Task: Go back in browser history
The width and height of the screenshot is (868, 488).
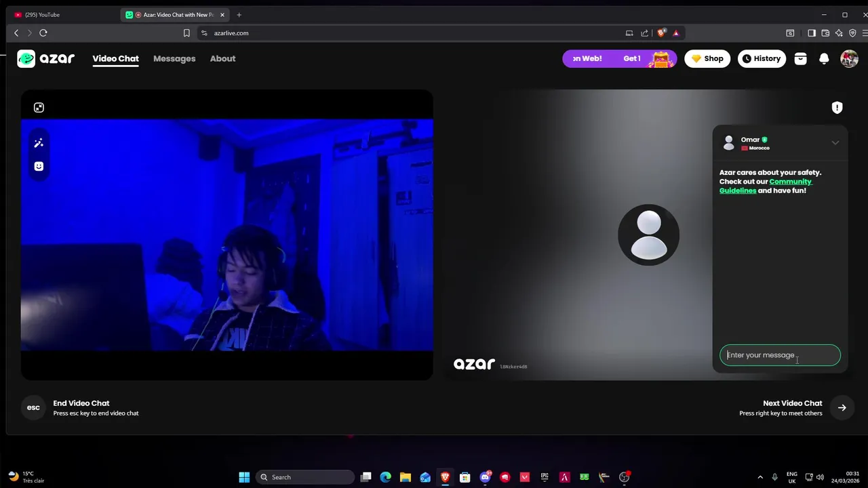Action: 16,33
